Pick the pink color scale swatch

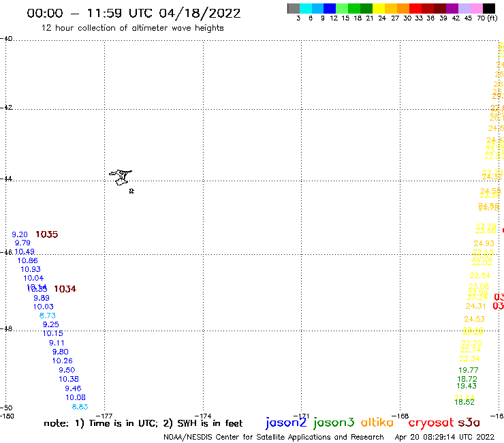tap(477, 8)
